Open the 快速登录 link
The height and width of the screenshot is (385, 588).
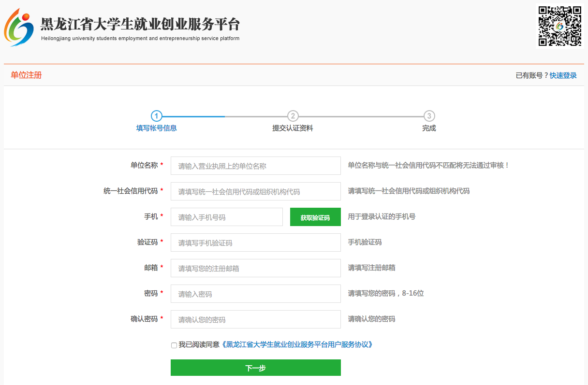coord(563,75)
